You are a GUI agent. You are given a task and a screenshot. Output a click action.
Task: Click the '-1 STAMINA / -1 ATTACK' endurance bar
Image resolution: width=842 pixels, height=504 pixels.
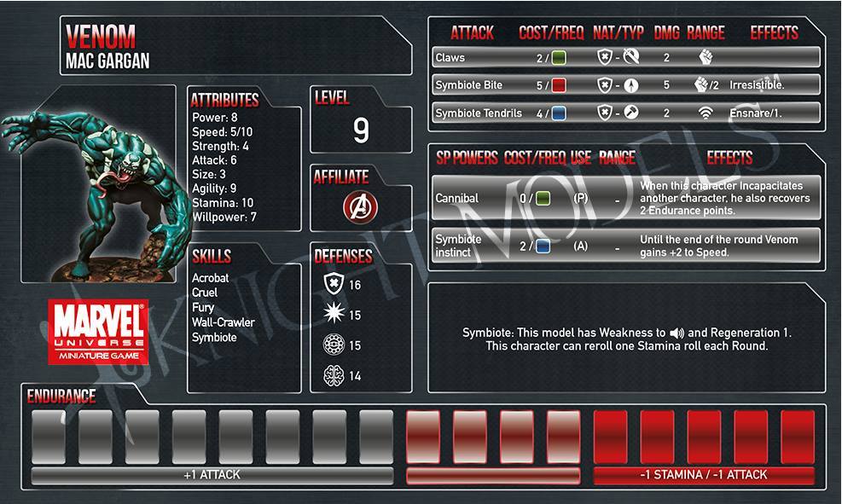tap(704, 475)
